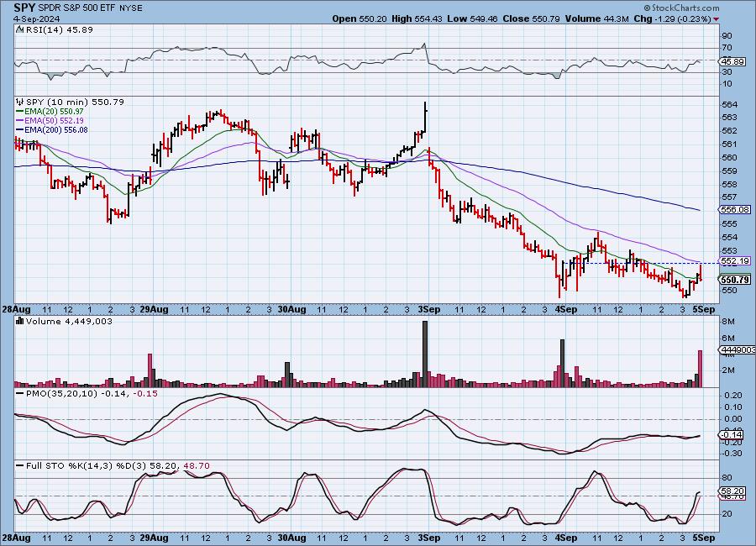756x546 pixels.
Task: Click the 29Aug date under the price panel
Action: [x=154, y=310]
